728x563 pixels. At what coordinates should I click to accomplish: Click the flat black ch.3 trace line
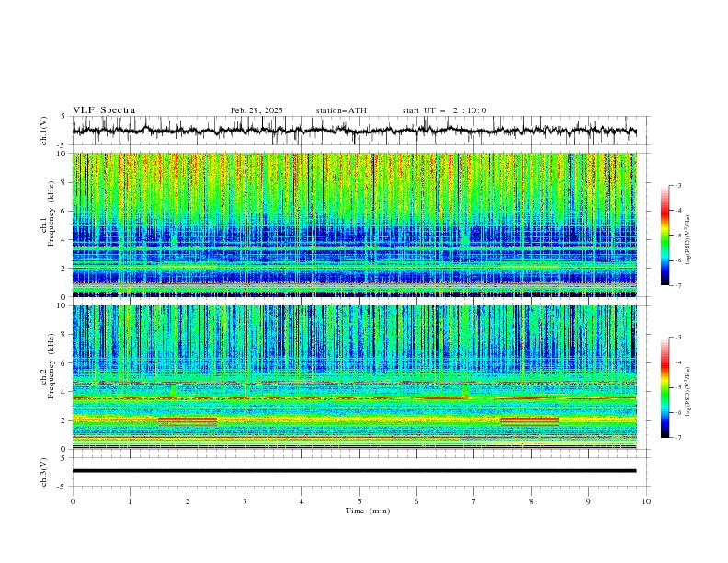pos(354,471)
